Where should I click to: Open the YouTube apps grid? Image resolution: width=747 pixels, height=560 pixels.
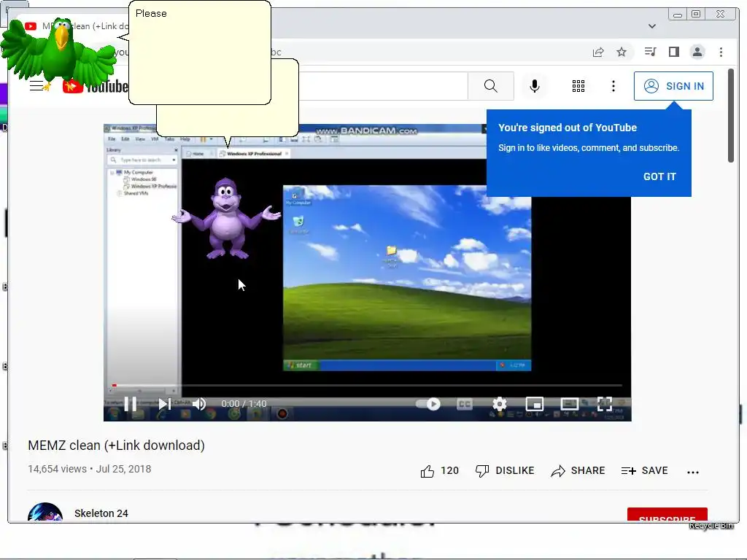click(x=578, y=86)
